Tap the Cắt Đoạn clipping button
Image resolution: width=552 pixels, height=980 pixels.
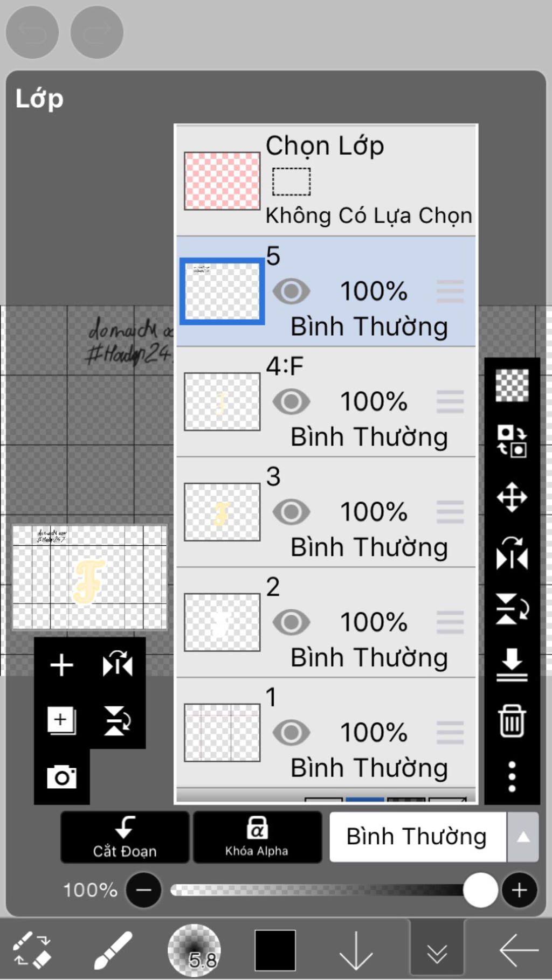coord(125,837)
